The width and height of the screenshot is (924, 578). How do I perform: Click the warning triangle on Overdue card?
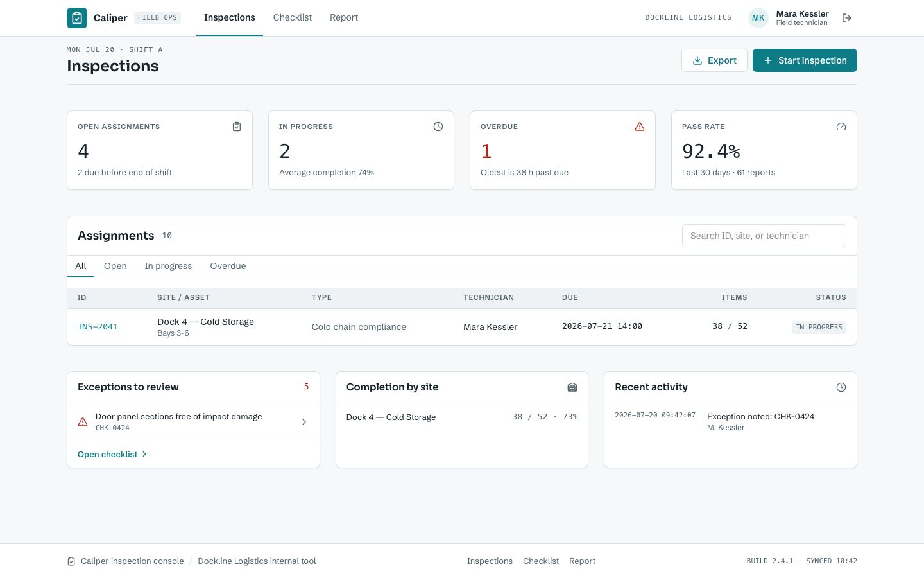pyautogui.click(x=640, y=127)
